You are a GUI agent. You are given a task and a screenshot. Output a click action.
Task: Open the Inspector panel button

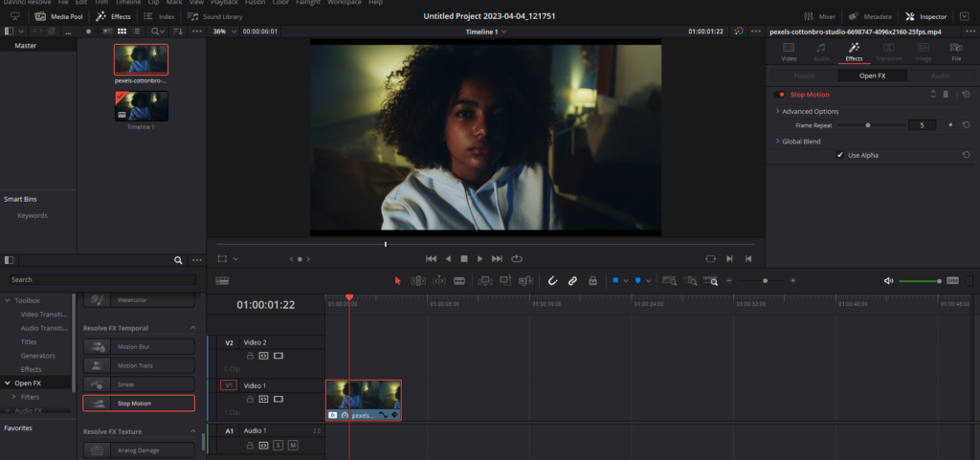pyautogui.click(x=927, y=16)
